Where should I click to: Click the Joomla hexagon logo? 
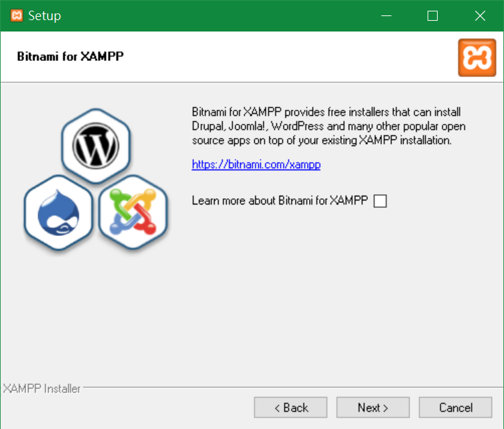click(x=133, y=212)
